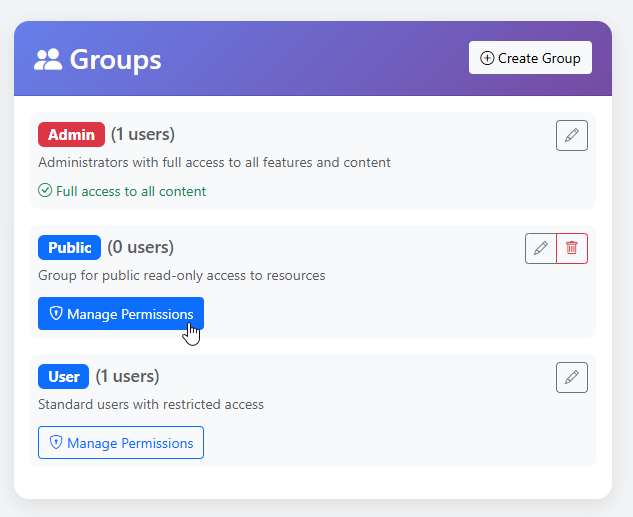Image resolution: width=633 pixels, height=517 pixels.
Task: Click the people icon beside Groups title
Action: tap(48, 60)
